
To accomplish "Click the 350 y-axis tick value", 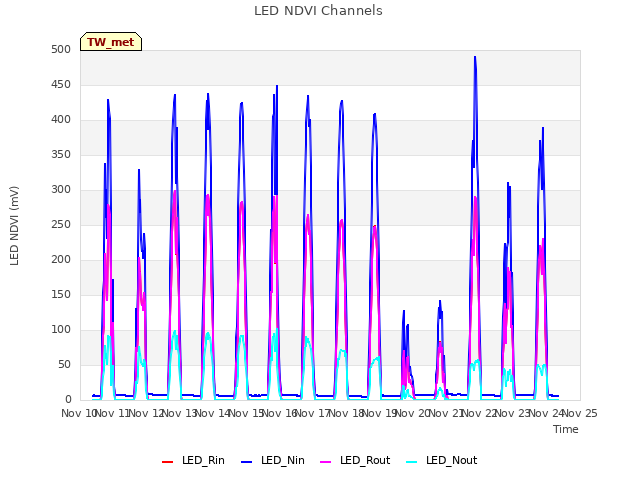I will (61, 154).
